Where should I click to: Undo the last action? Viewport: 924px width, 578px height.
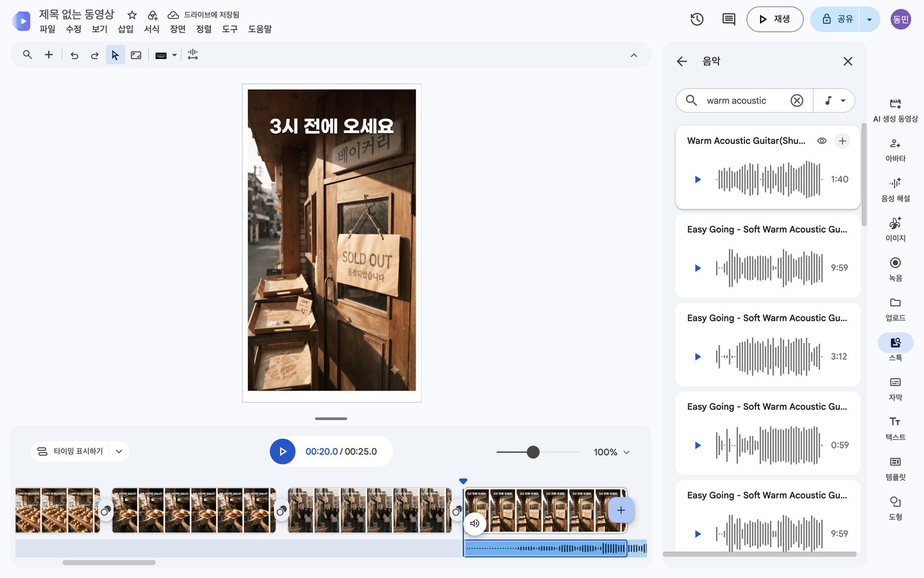pos(74,55)
